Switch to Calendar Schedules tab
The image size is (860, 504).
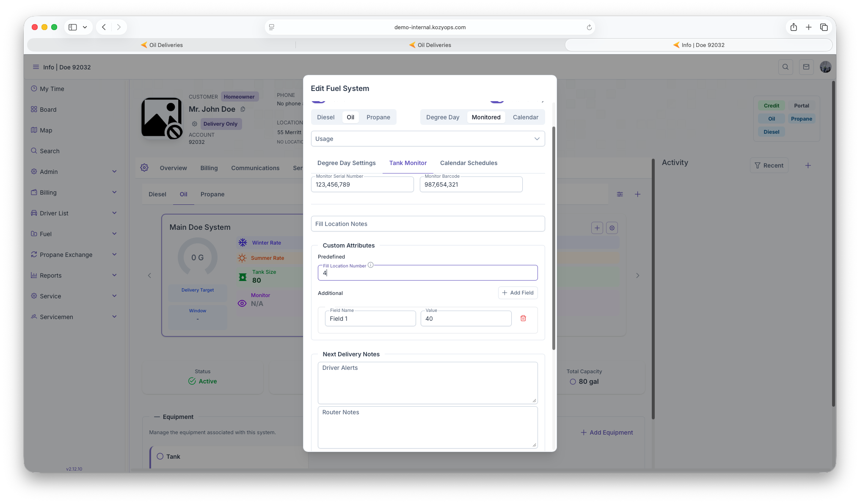click(x=469, y=163)
